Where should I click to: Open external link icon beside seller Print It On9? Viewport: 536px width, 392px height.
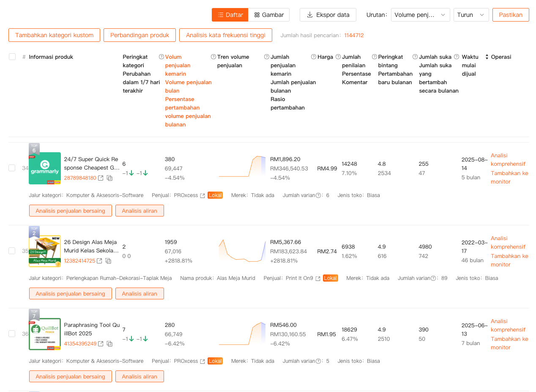click(x=318, y=278)
